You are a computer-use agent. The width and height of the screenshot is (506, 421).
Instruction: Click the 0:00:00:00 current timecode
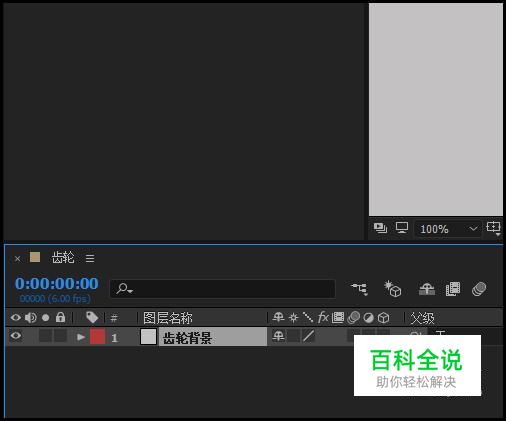pyautogui.click(x=57, y=284)
